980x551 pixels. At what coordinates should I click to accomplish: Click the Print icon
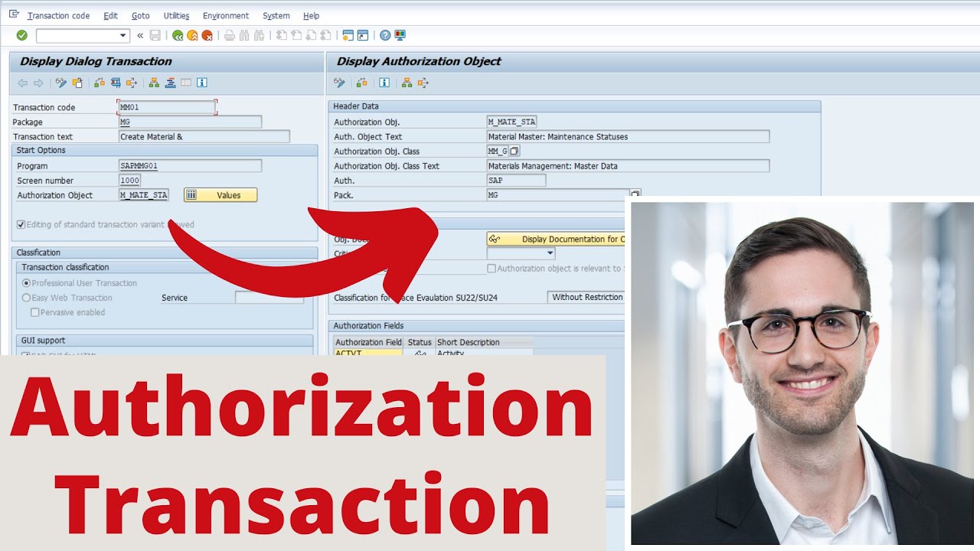pyautogui.click(x=229, y=35)
